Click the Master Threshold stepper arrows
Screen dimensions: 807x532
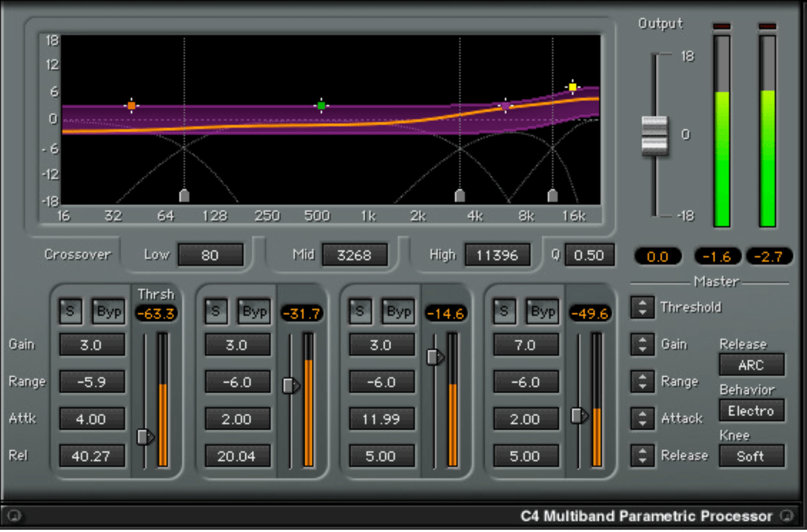642,307
